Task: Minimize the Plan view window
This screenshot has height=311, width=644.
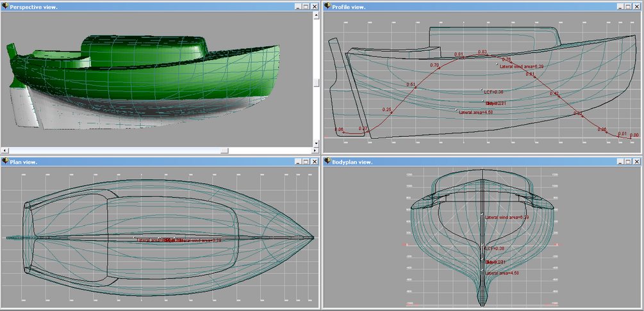Action: click(299, 162)
